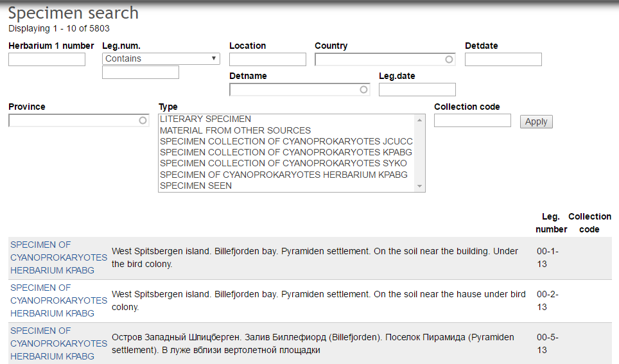619x364 pixels.
Task: Focus the Detdate input box
Action: coord(503,60)
